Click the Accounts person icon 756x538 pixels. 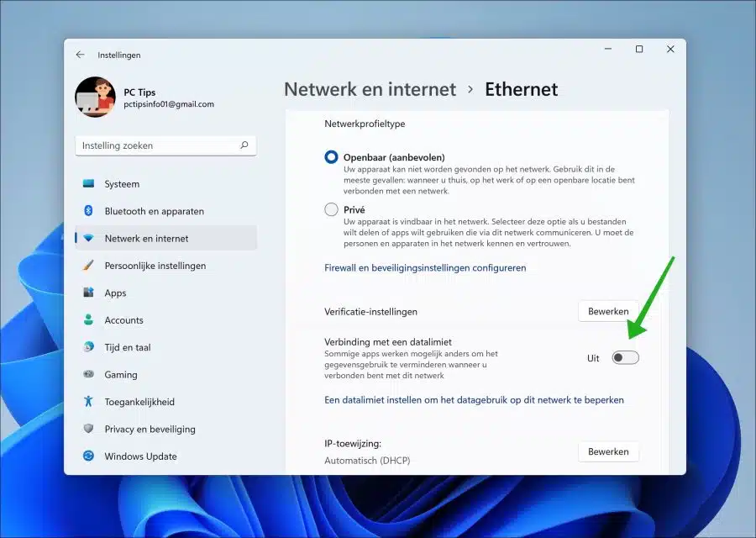(x=88, y=320)
